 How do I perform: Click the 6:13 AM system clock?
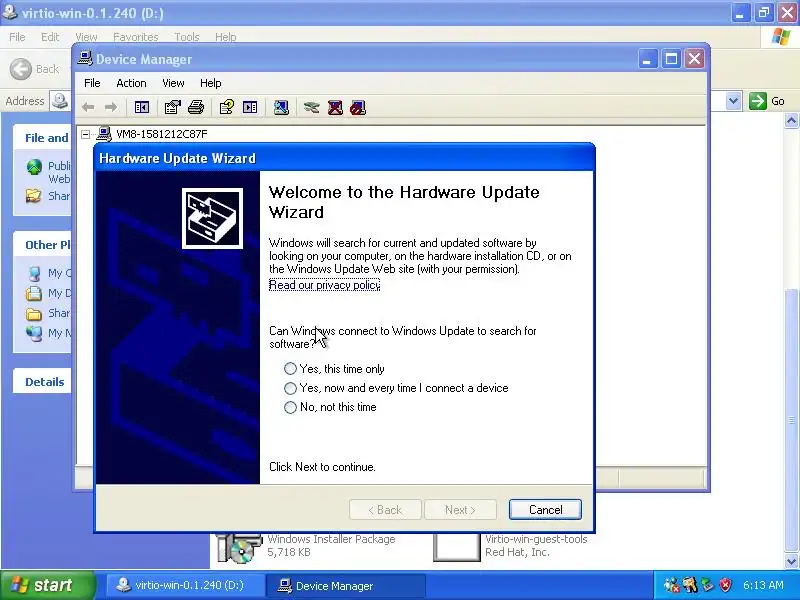[x=763, y=585]
